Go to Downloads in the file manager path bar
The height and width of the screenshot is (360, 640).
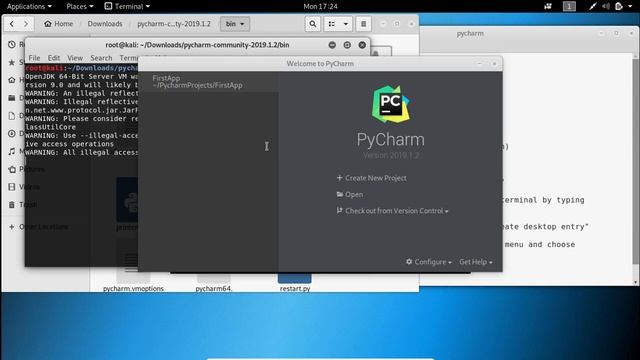click(105, 24)
